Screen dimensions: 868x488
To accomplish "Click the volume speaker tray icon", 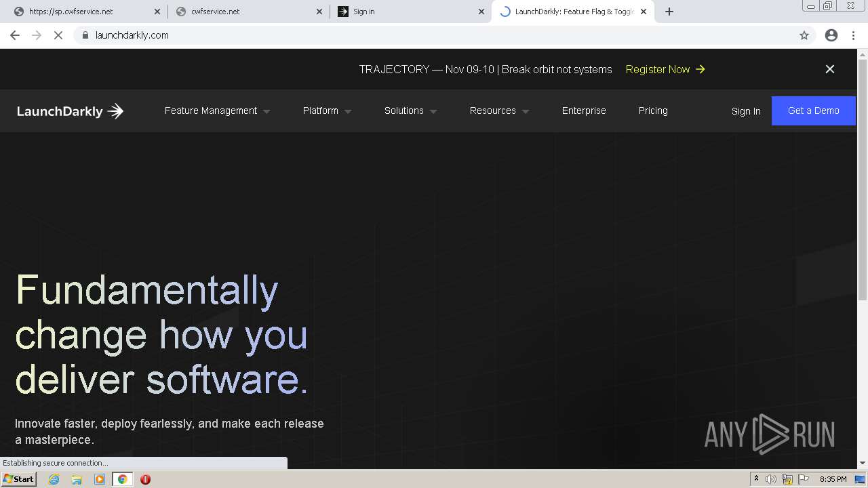I will [x=771, y=479].
